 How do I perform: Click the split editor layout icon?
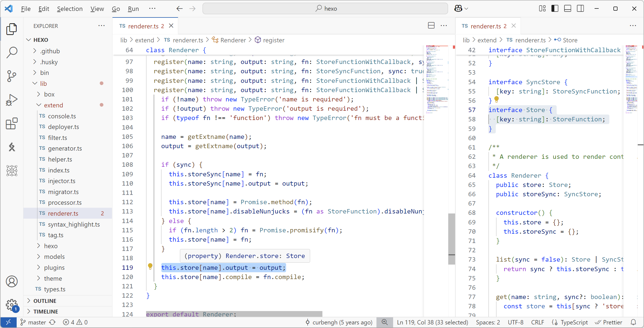point(431,26)
